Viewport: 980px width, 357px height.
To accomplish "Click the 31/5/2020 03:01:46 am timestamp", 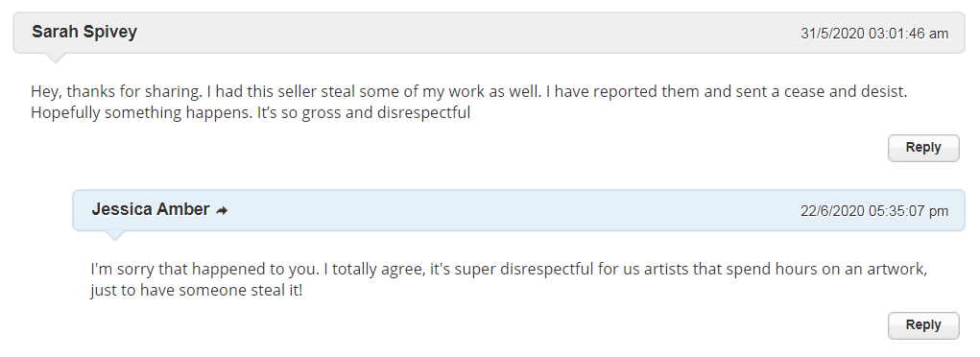I will tap(874, 34).
